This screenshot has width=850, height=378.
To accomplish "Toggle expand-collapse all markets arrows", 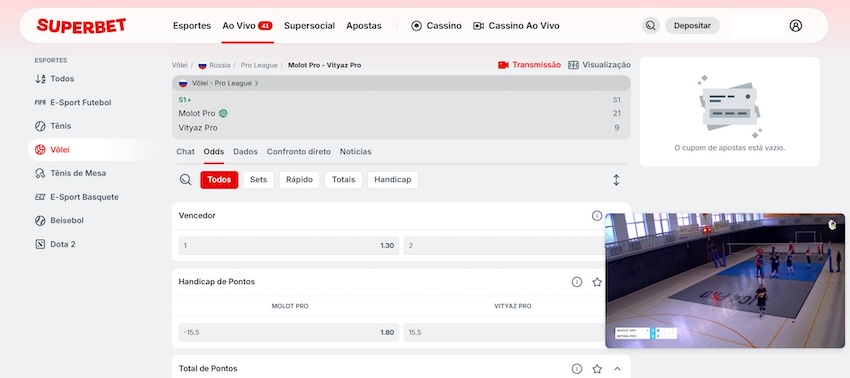I will coord(616,180).
